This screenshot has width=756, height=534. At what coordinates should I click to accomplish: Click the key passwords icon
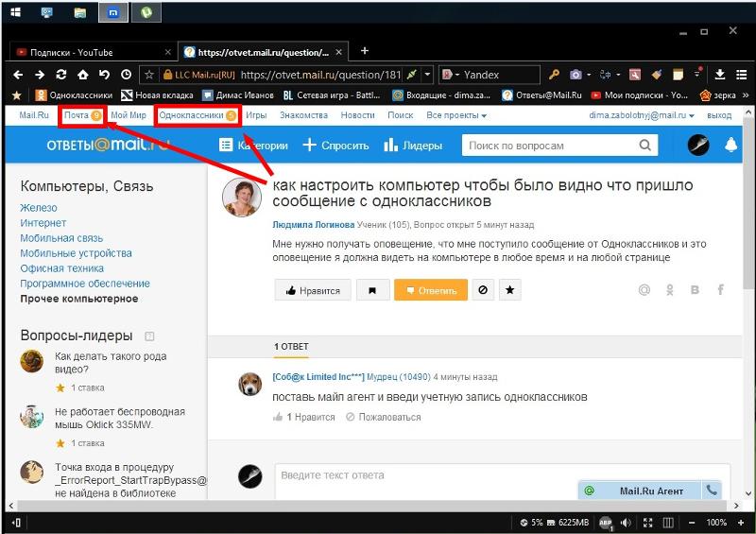coord(554,75)
